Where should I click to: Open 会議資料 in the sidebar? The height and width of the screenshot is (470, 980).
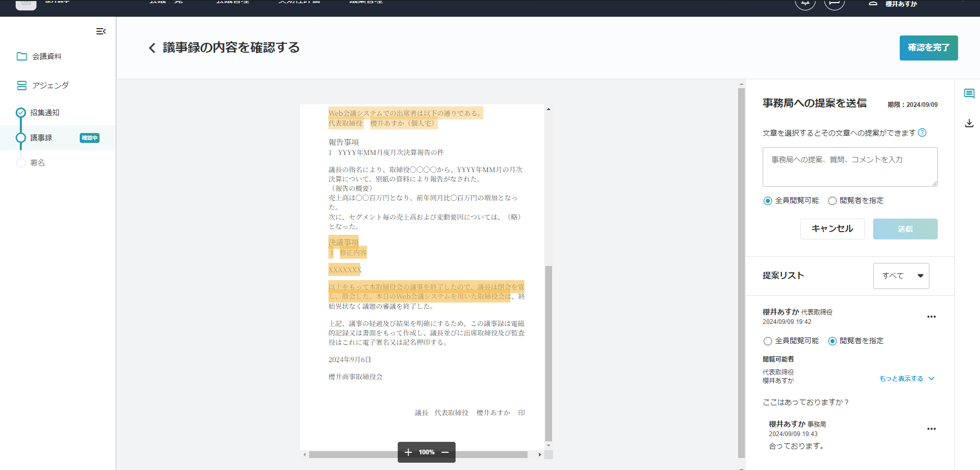46,56
